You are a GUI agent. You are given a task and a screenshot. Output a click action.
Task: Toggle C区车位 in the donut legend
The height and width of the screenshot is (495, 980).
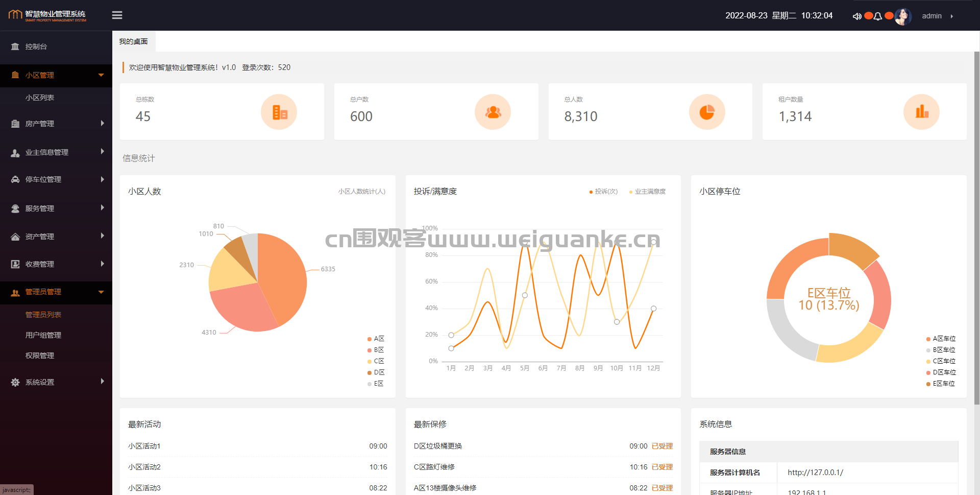(941, 361)
